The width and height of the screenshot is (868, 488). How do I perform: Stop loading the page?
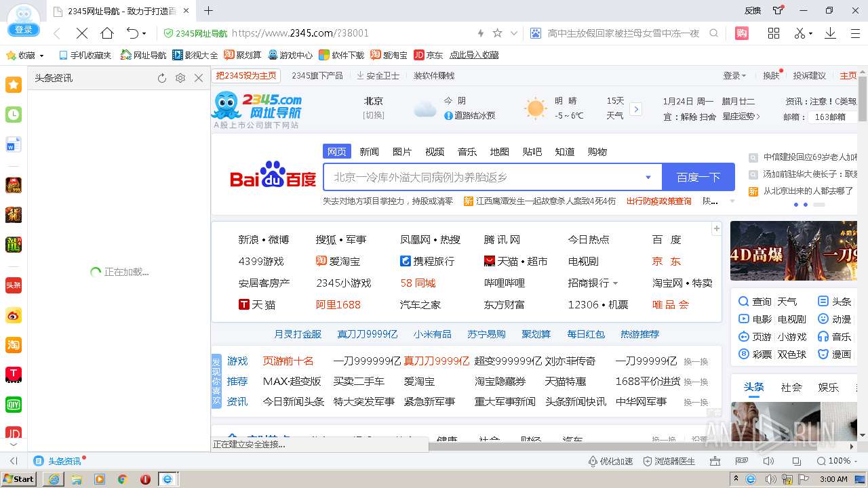(81, 33)
